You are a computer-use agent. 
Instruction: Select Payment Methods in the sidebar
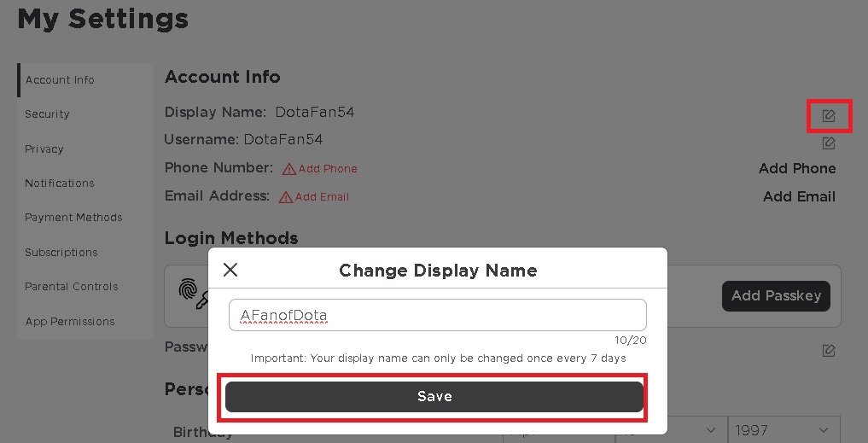[73, 218]
